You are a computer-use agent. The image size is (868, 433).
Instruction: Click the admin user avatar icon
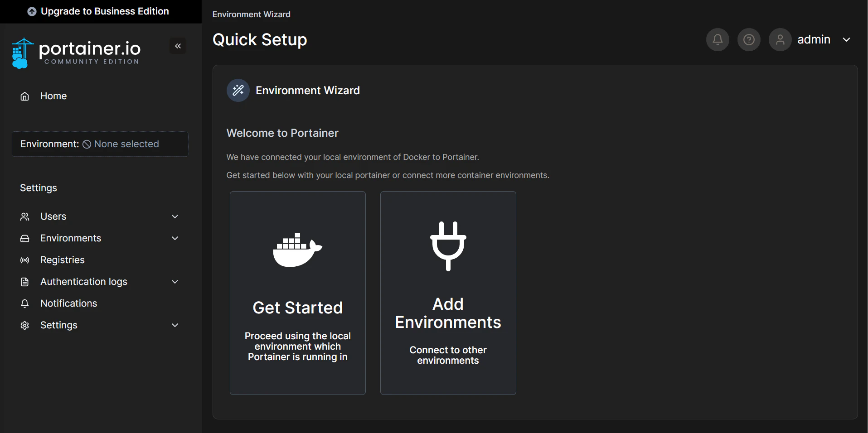pos(780,40)
